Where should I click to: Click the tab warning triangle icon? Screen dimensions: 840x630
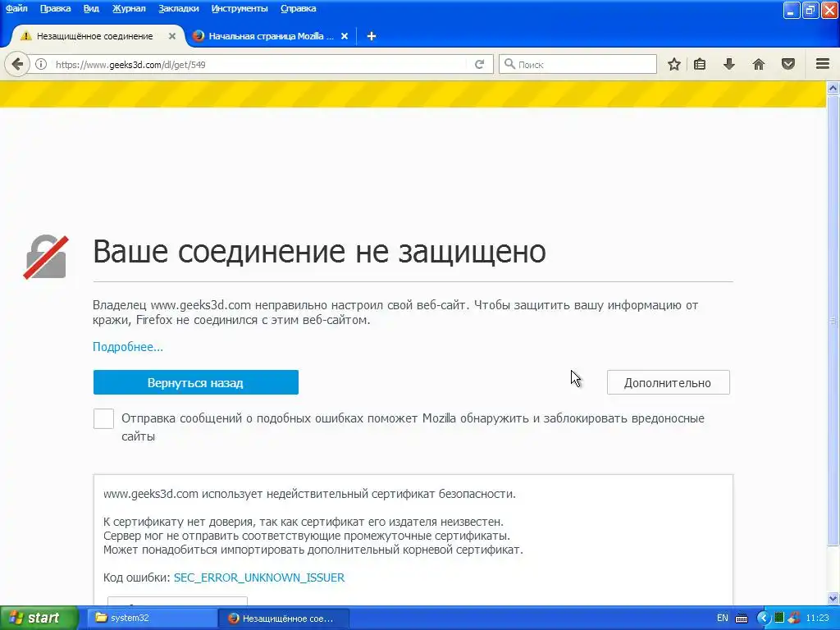tap(25, 36)
